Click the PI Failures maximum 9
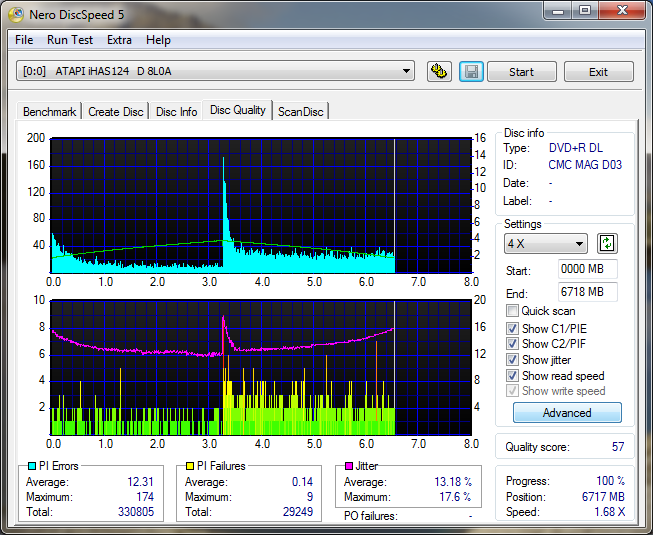653x535 pixels. coord(310,497)
